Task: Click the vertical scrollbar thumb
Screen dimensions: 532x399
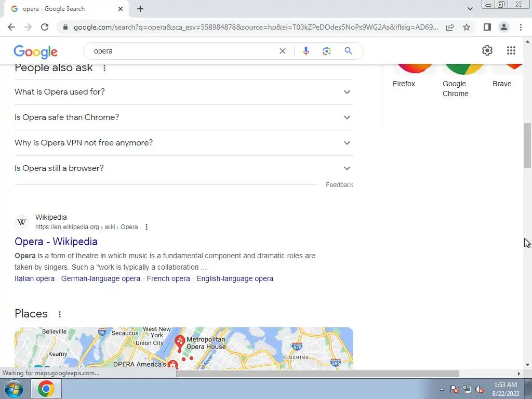Action: click(x=528, y=145)
